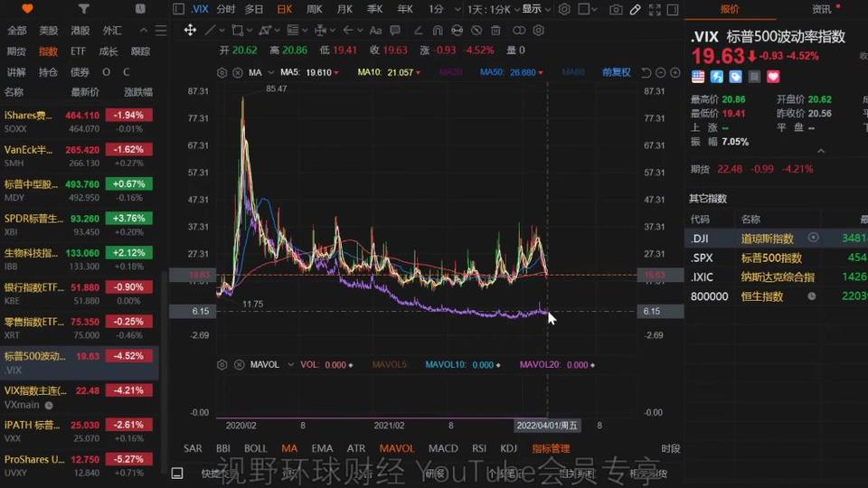The width and height of the screenshot is (868, 488).
Task: Toggle the magnet snap tool
Action: pyautogui.click(x=438, y=30)
